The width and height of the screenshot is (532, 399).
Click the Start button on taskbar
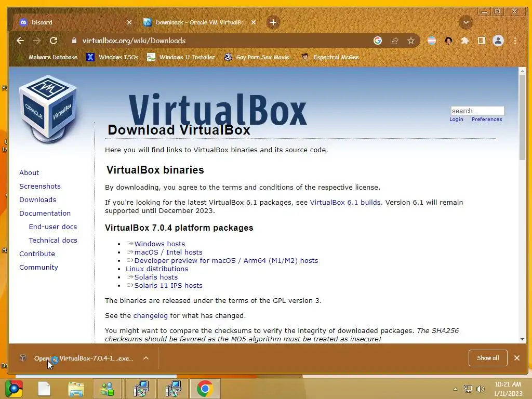click(14, 389)
